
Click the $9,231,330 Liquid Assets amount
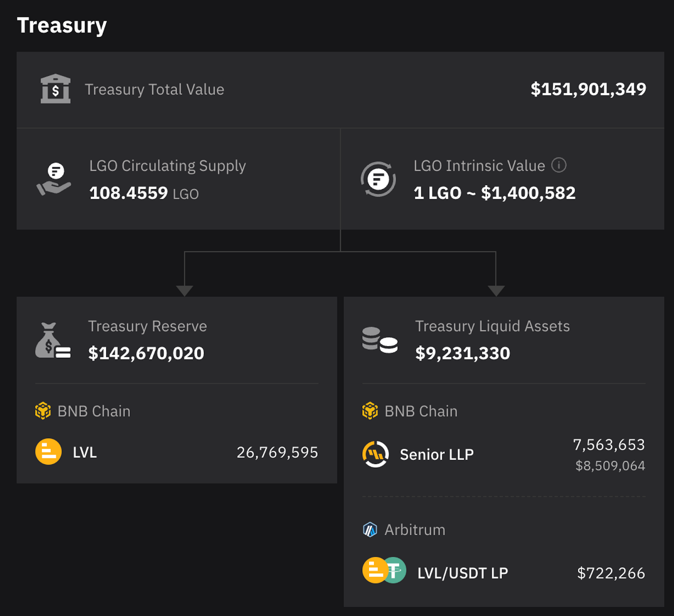(x=463, y=353)
